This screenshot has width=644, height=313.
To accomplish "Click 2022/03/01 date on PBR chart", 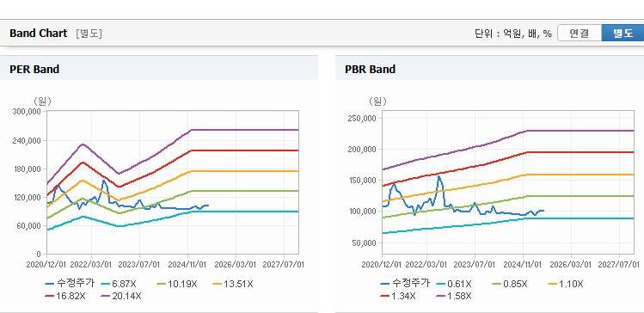I will pos(427,264).
